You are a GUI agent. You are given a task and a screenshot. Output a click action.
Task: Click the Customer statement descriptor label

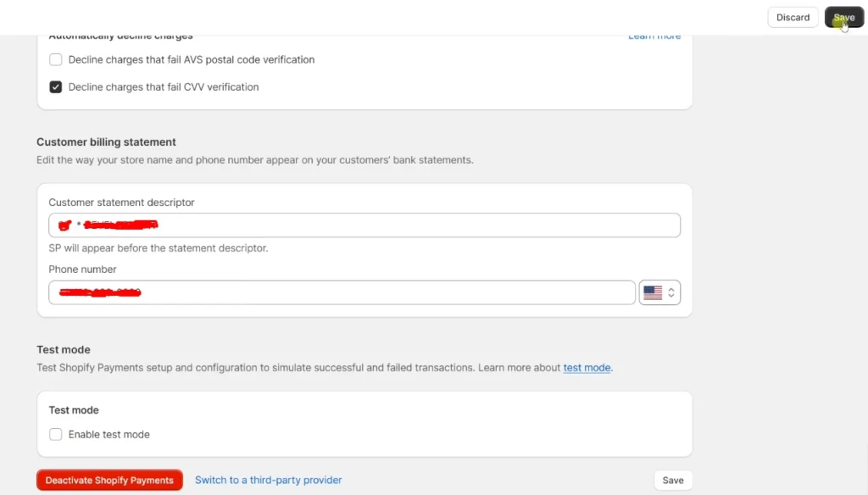121,203
